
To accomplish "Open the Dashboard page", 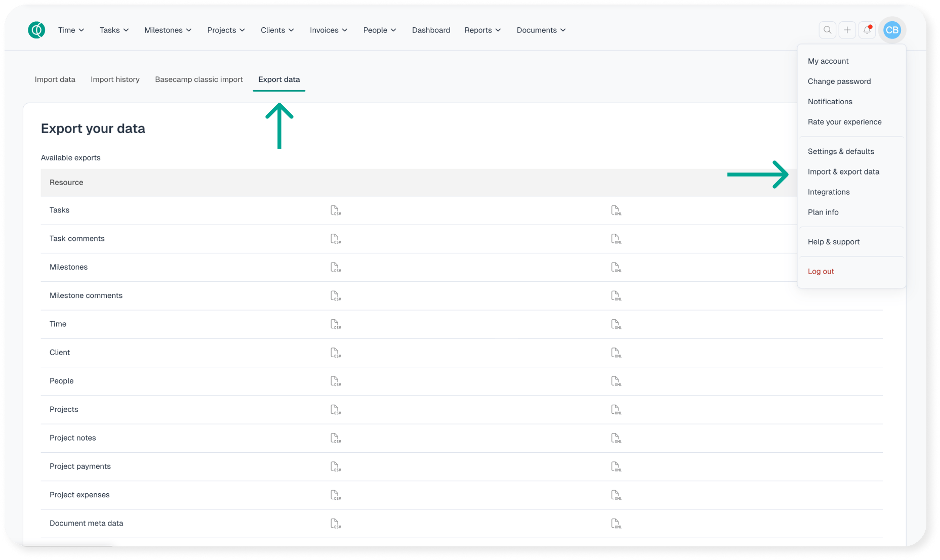I will (x=431, y=30).
